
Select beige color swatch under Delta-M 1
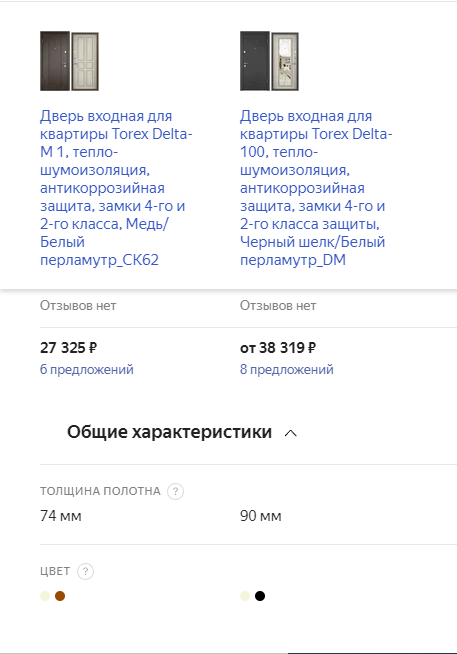45,596
